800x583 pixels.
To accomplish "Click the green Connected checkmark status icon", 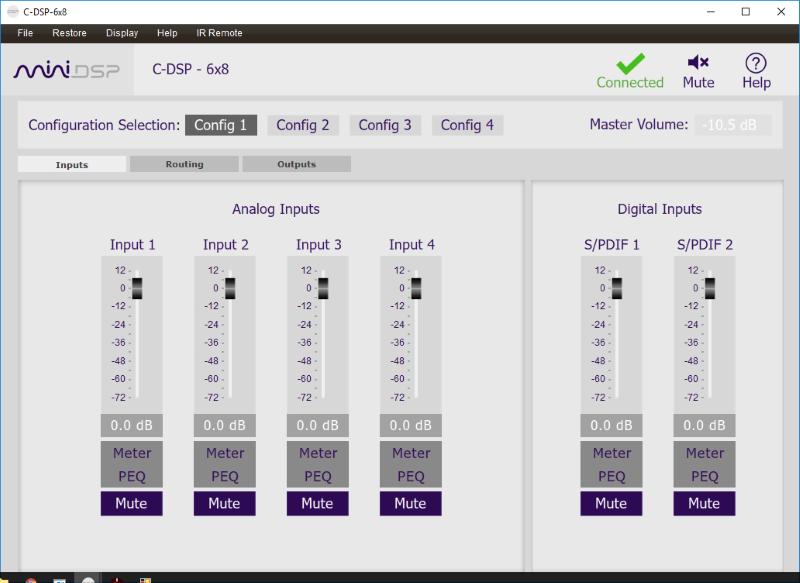I will (x=630, y=64).
